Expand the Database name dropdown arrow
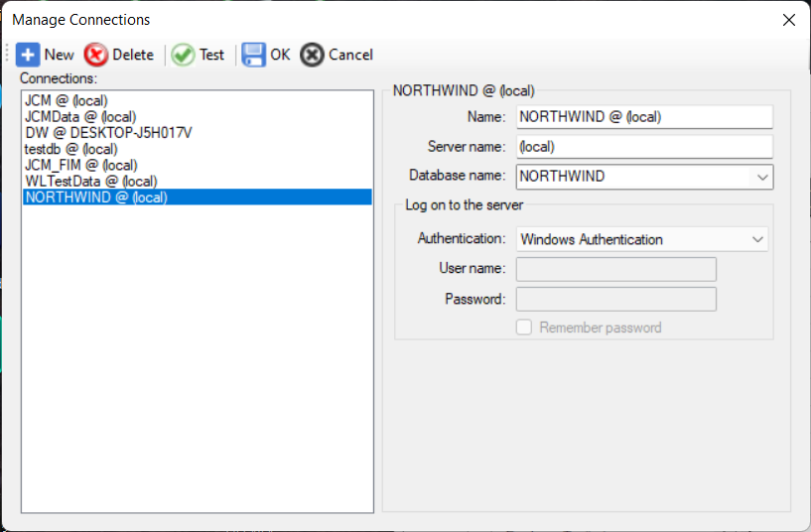The image size is (811, 532). coord(762,177)
